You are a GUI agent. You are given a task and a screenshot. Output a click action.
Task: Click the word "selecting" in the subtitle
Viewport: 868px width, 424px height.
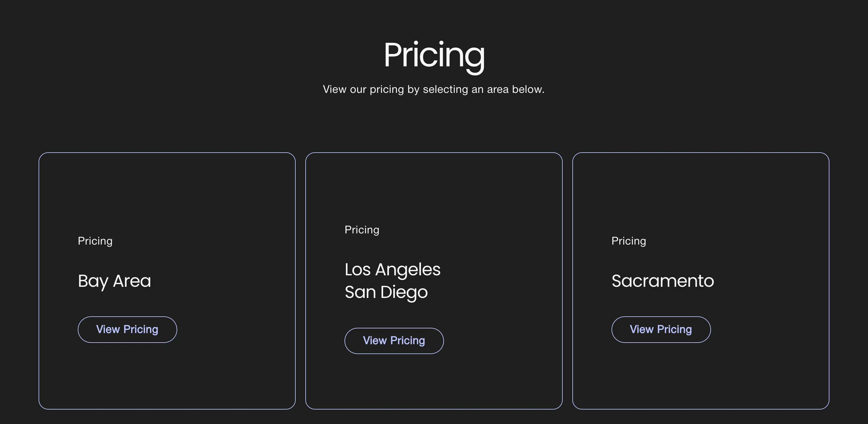[445, 89]
